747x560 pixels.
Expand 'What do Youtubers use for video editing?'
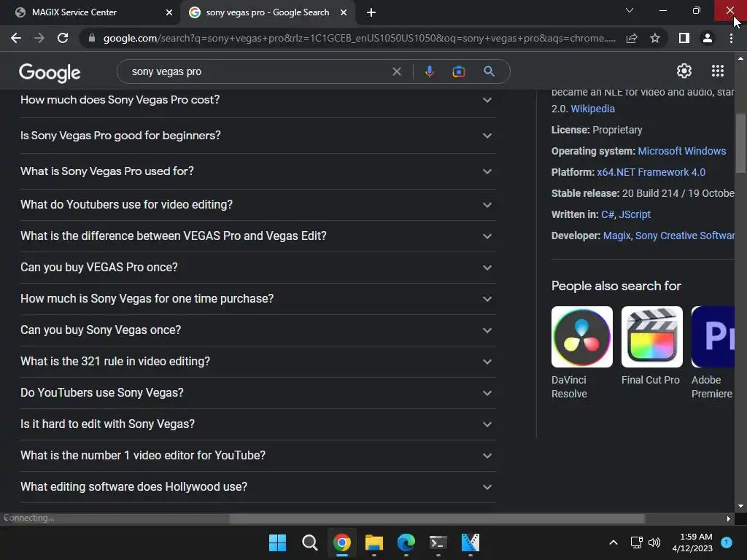coord(258,205)
